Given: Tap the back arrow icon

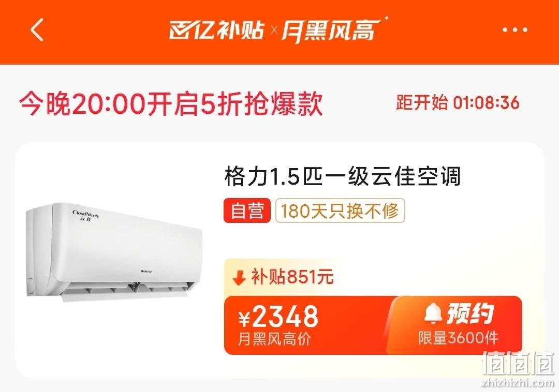Looking at the screenshot, I should pyautogui.click(x=37, y=30).
